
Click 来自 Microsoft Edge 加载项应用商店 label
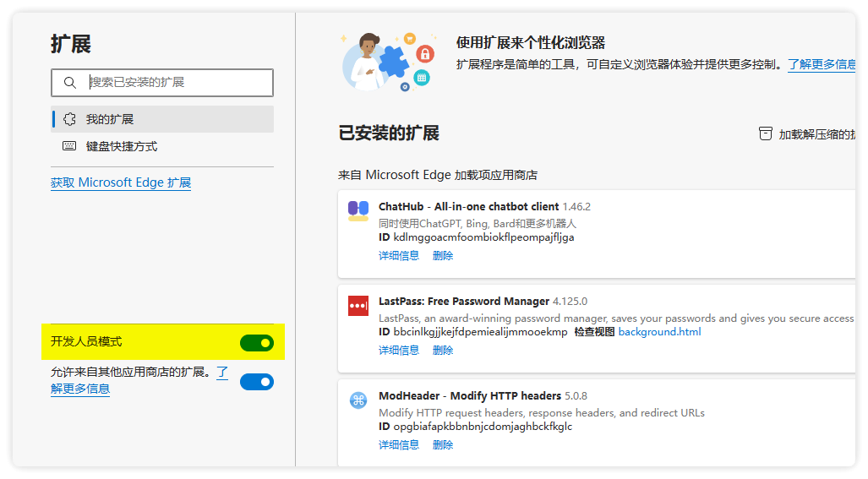coord(437,176)
